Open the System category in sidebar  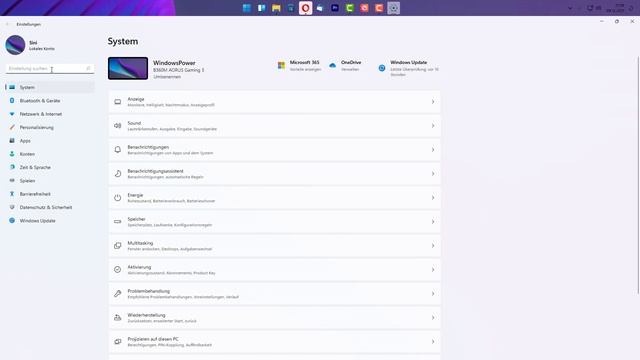[50, 87]
